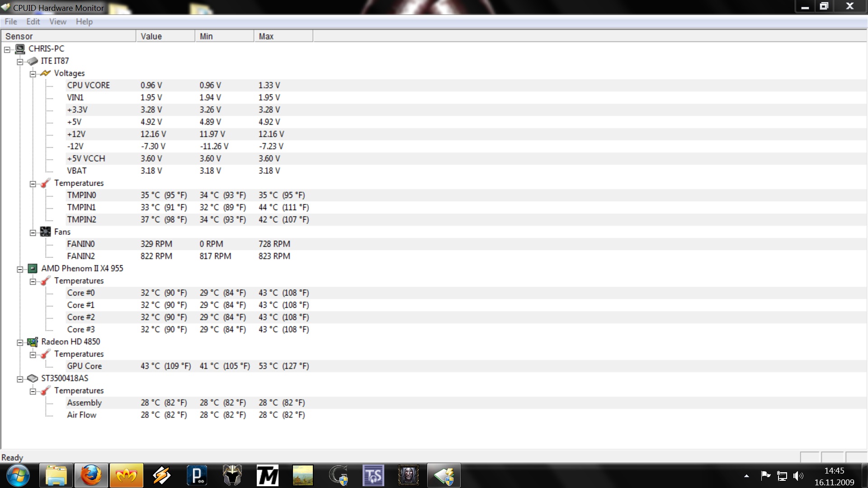Click the Voltages lightning icon
This screenshot has width=868, height=488.
(45, 73)
